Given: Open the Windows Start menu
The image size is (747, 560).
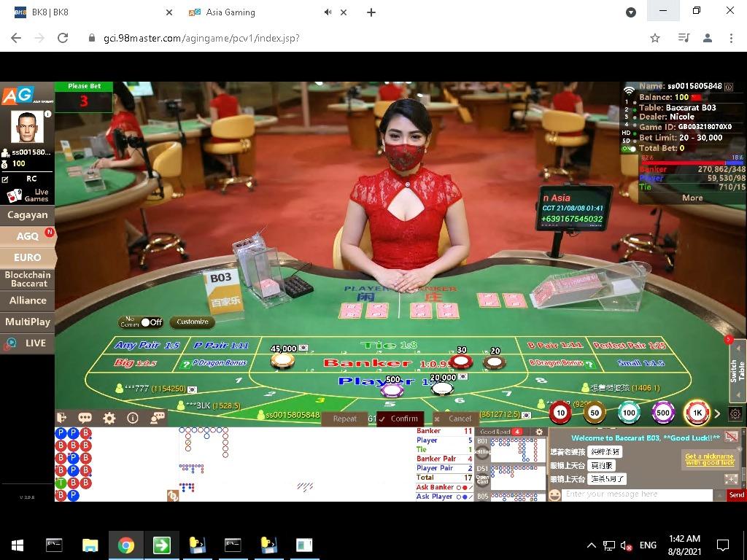Looking at the screenshot, I should pos(18,545).
